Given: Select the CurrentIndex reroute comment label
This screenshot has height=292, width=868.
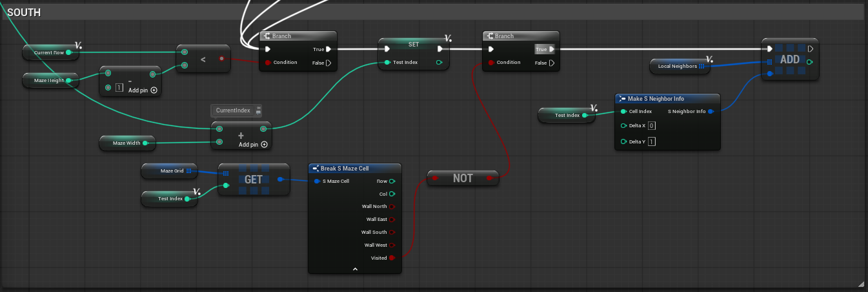Looking at the screenshot, I should 236,110.
